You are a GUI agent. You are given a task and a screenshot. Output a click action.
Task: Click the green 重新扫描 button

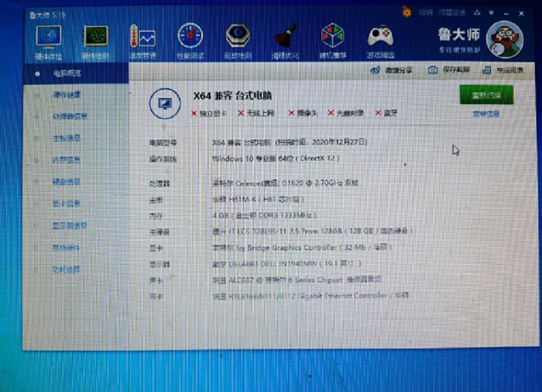[x=486, y=95]
